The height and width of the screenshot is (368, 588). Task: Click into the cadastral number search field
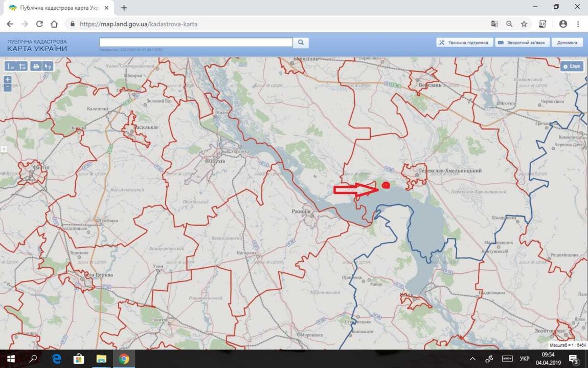(196, 42)
